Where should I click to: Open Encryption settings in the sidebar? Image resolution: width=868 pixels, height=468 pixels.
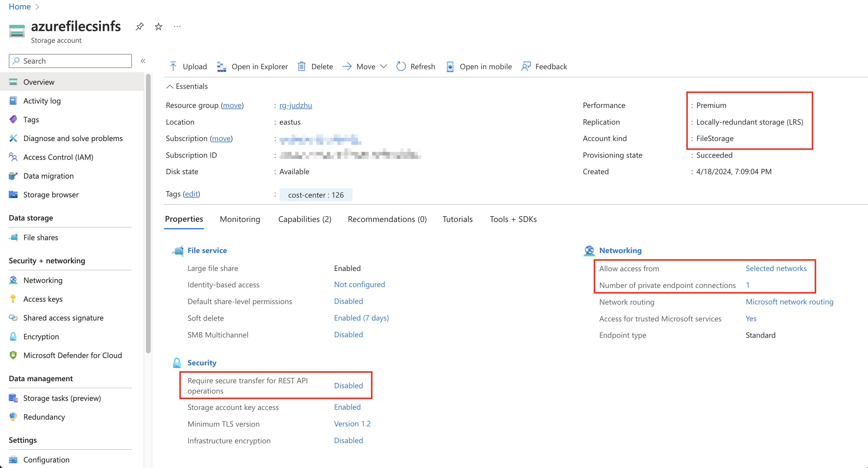click(41, 336)
